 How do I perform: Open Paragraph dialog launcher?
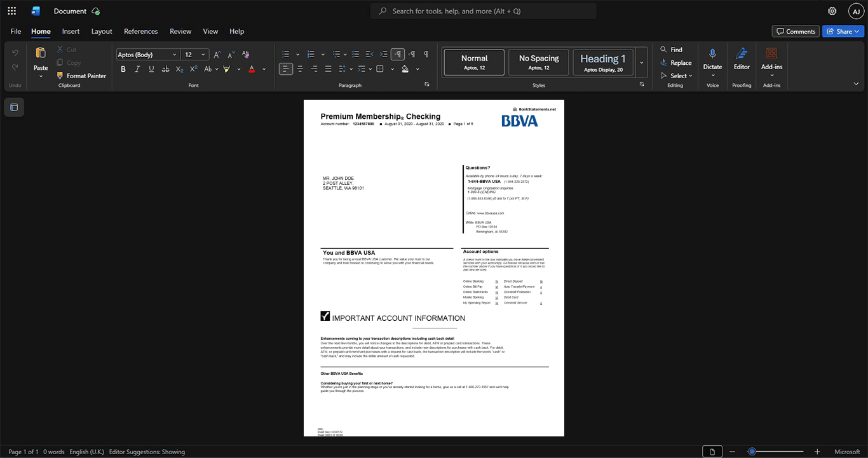(x=427, y=84)
